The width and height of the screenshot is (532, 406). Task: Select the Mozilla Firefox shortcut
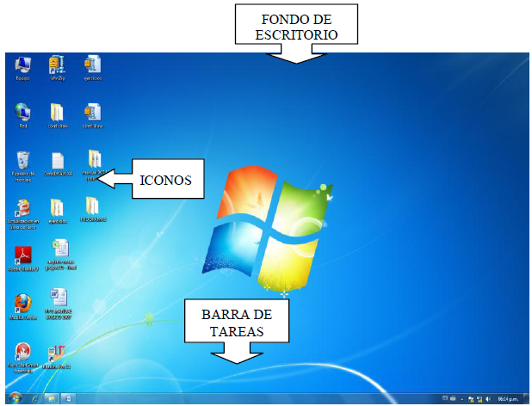tap(22, 307)
